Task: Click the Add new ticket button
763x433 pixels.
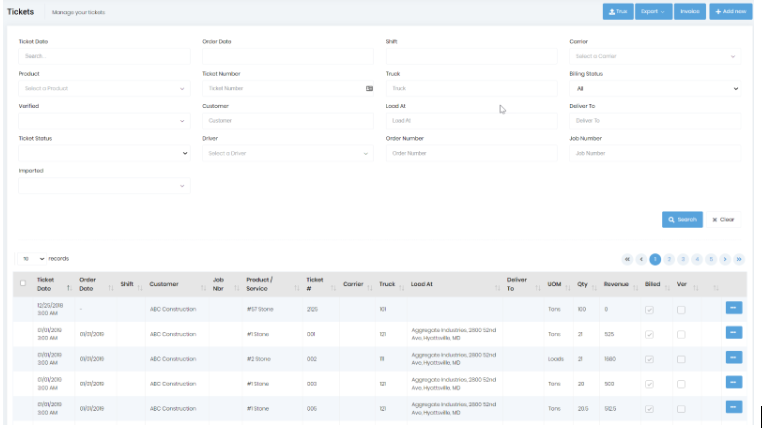Action: pos(730,12)
